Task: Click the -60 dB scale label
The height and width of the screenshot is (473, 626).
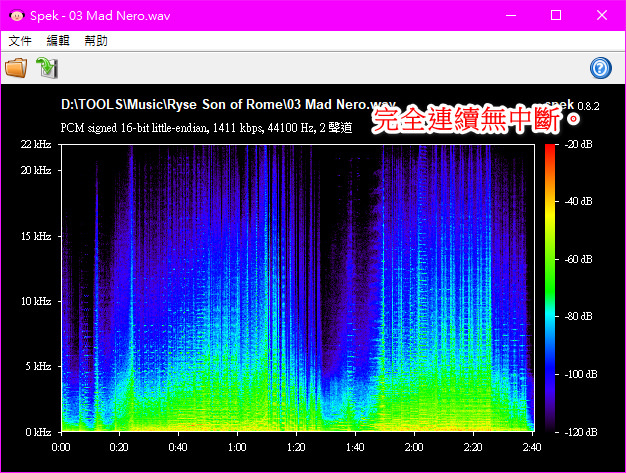Action: 579,259
